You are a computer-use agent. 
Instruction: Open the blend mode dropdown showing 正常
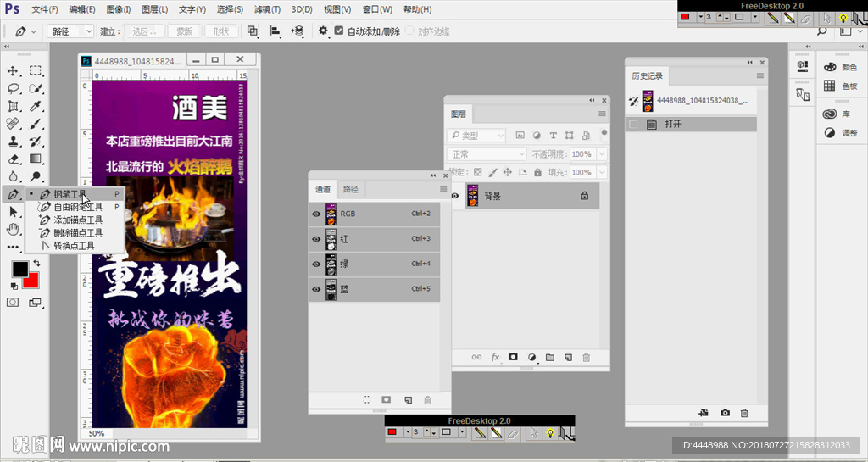coord(476,154)
